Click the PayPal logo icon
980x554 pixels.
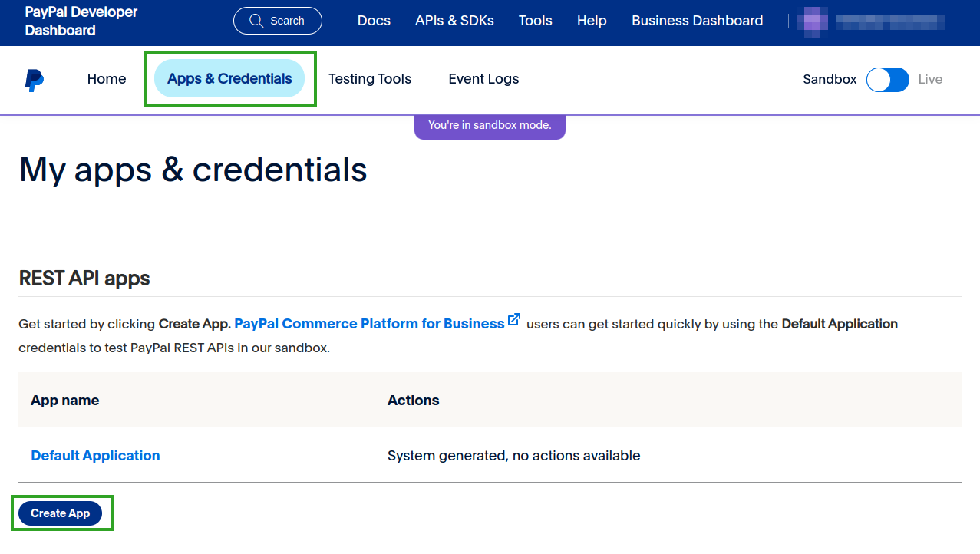pos(34,80)
